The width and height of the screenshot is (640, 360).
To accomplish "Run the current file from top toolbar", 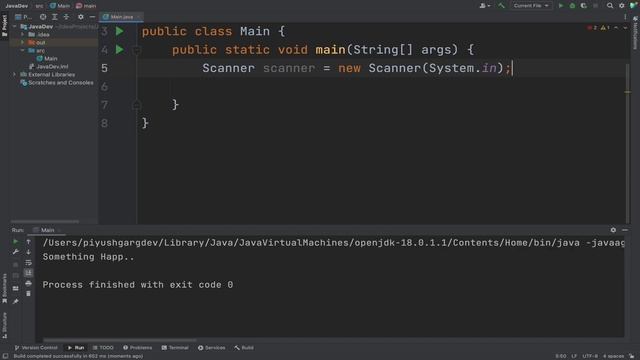I will [561, 6].
